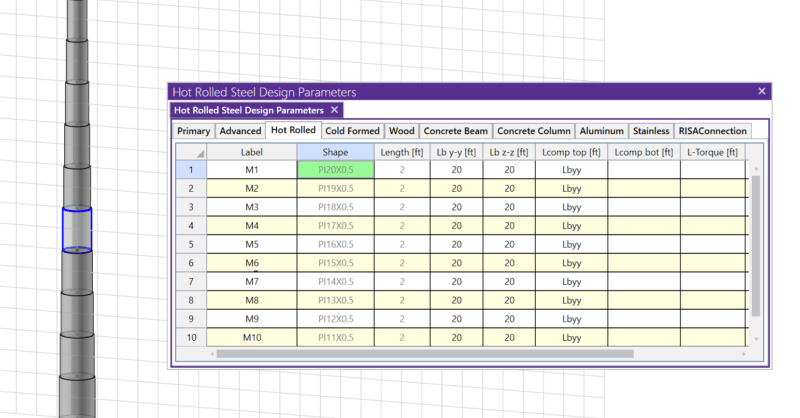The height and width of the screenshot is (418, 800).
Task: Close the Hot Rolled Steel Design Parameters window
Action: pos(761,91)
